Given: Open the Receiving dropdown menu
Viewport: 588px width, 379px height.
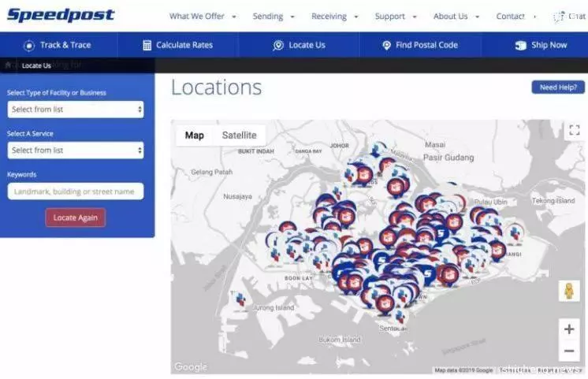Looking at the screenshot, I should 334,17.
